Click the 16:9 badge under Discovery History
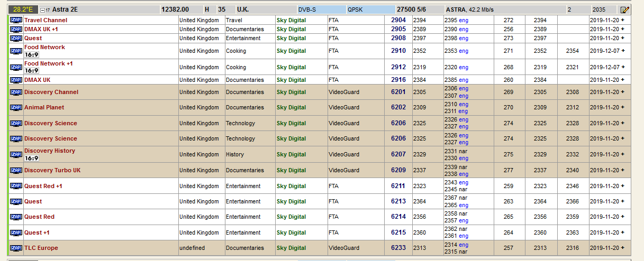This screenshot has width=644, height=261. [32, 158]
